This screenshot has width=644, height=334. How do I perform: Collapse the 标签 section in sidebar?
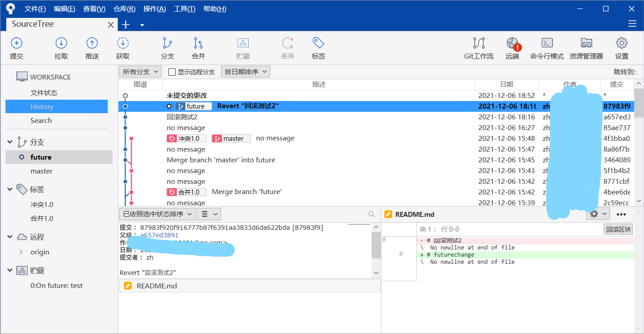(10, 189)
